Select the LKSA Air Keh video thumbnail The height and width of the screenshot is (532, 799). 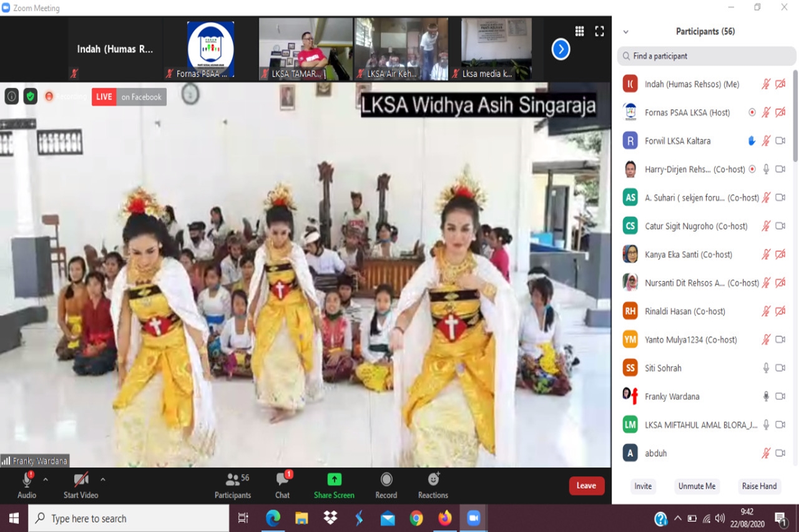point(401,49)
